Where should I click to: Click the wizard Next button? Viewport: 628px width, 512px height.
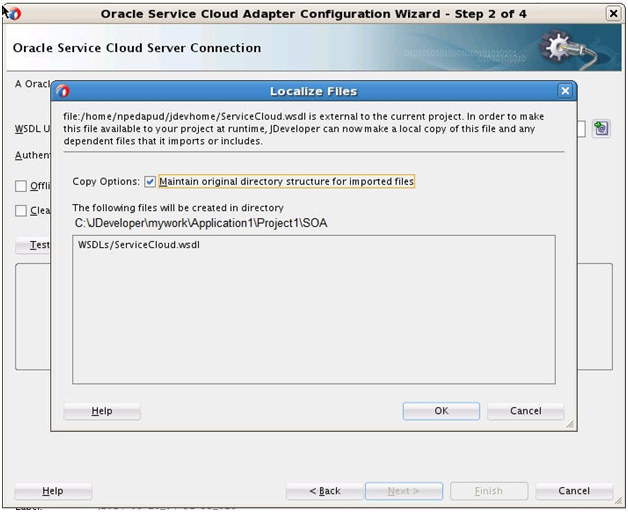point(404,491)
